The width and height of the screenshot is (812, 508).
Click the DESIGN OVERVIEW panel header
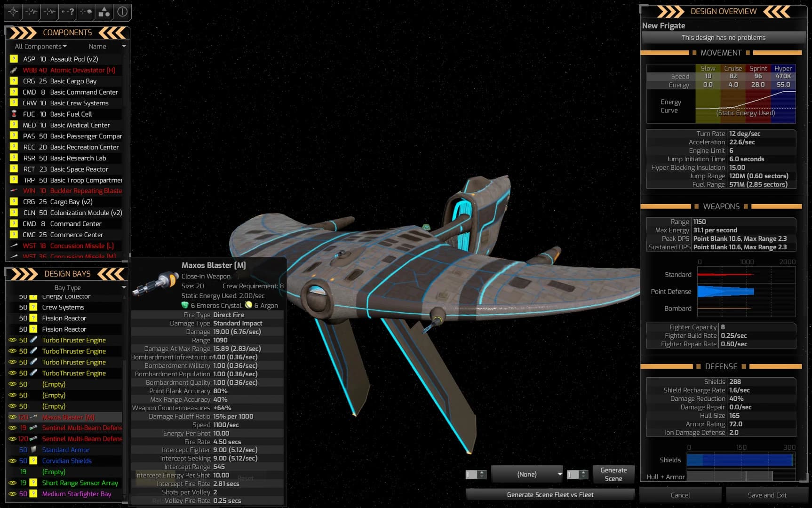click(x=723, y=11)
